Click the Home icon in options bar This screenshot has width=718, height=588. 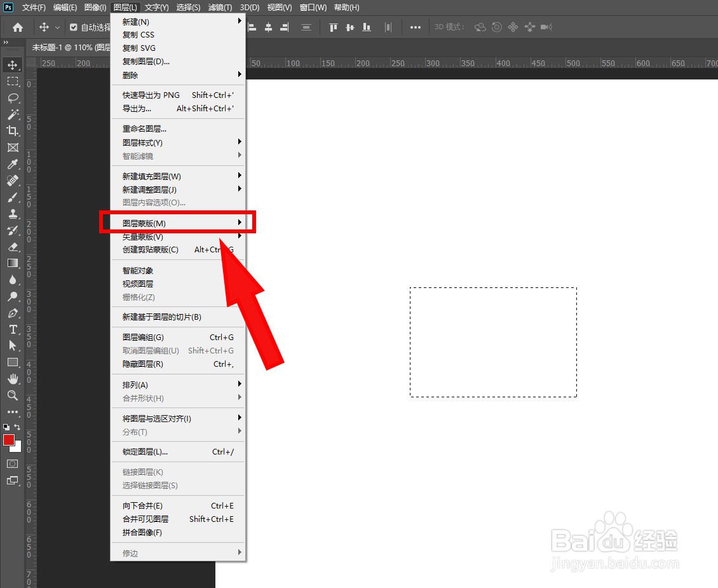tap(17, 27)
